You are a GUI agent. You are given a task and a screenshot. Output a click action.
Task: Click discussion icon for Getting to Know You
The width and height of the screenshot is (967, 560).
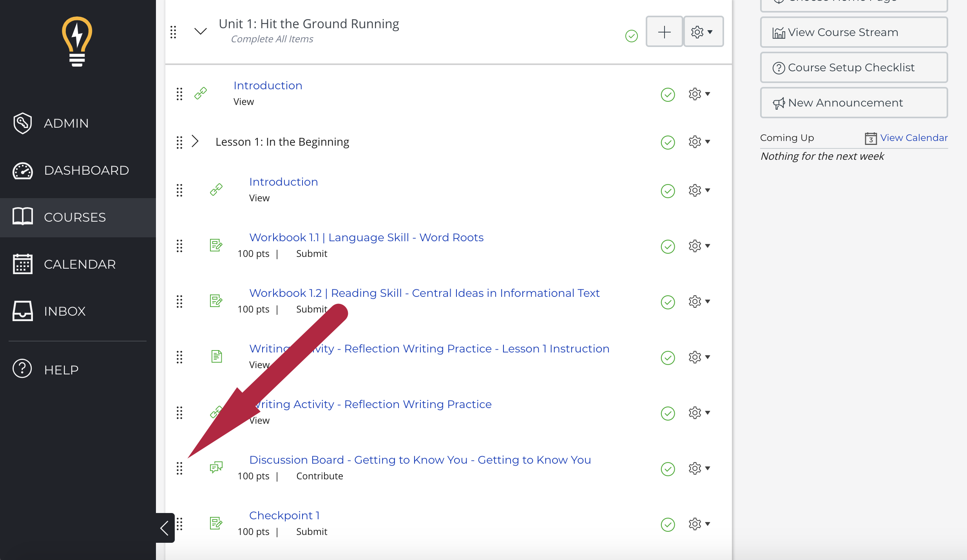pyautogui.click(x=216, y=467)
